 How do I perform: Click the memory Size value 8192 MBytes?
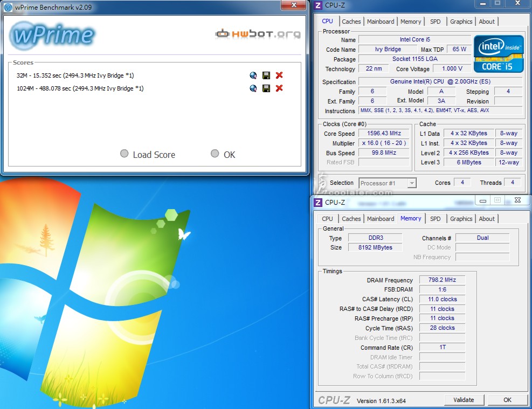[x=376, y=247]
